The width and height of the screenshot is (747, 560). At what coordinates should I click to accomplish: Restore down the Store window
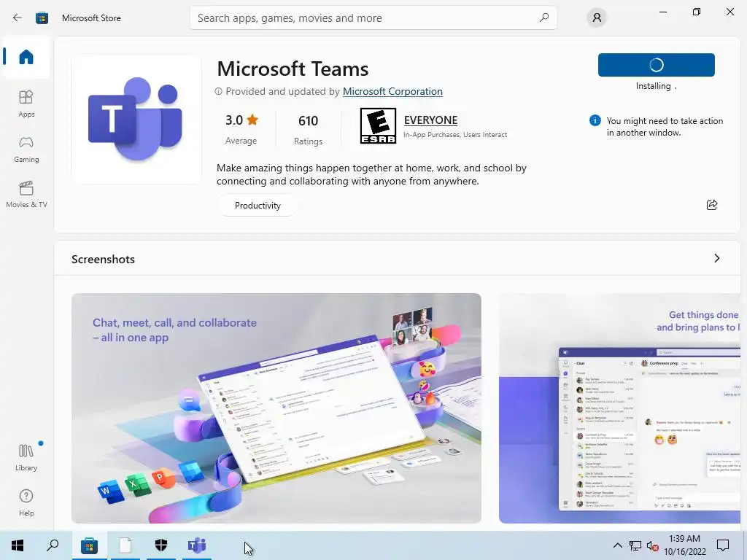coord(697,12)
